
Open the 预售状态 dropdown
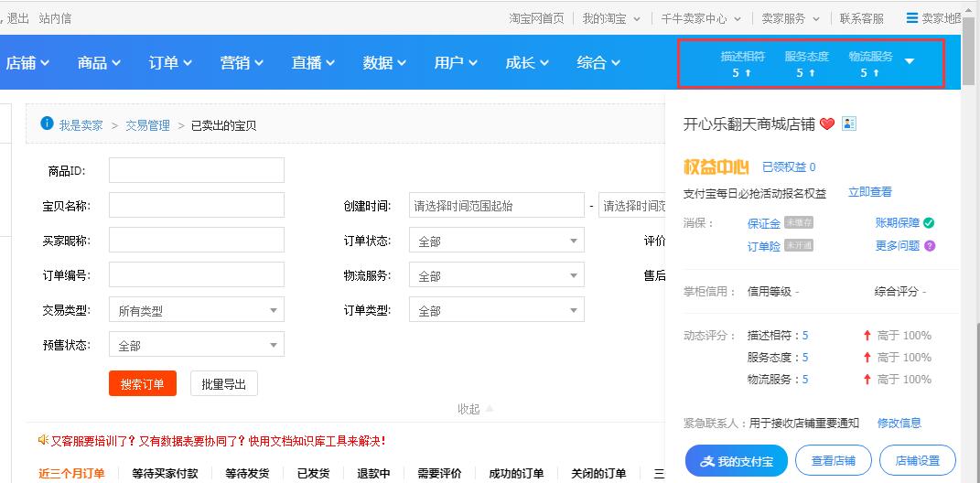click(196, 345)
